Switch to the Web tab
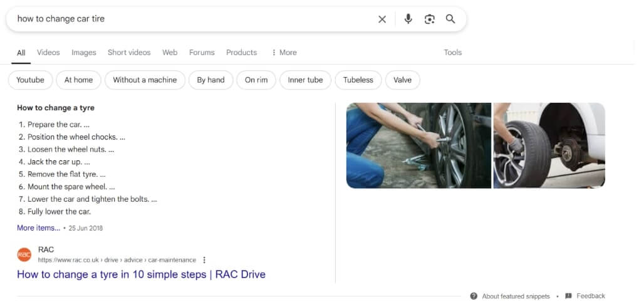The width and height of the screenshot is (644, 307). [x=170, y=53]
